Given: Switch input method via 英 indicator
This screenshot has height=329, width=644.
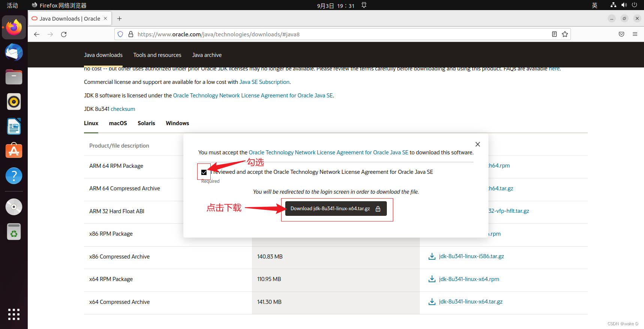Looking at the screenshot, I should (x=595, y=5).
